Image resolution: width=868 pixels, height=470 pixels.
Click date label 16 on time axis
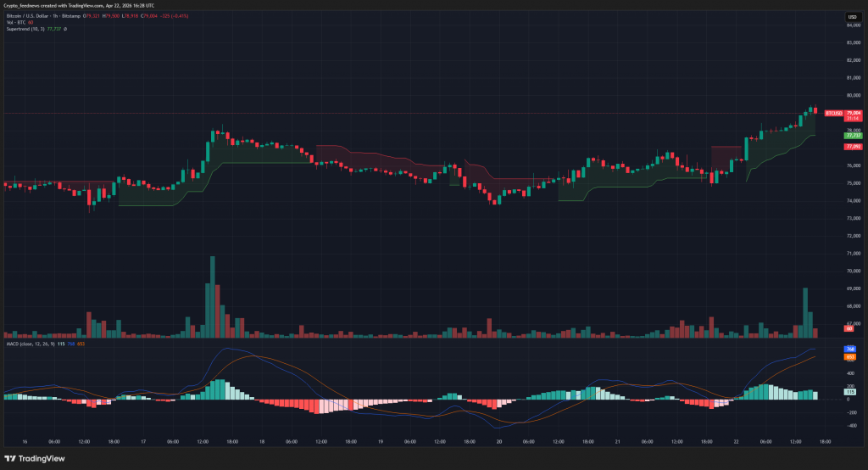(x=25, y=442)
